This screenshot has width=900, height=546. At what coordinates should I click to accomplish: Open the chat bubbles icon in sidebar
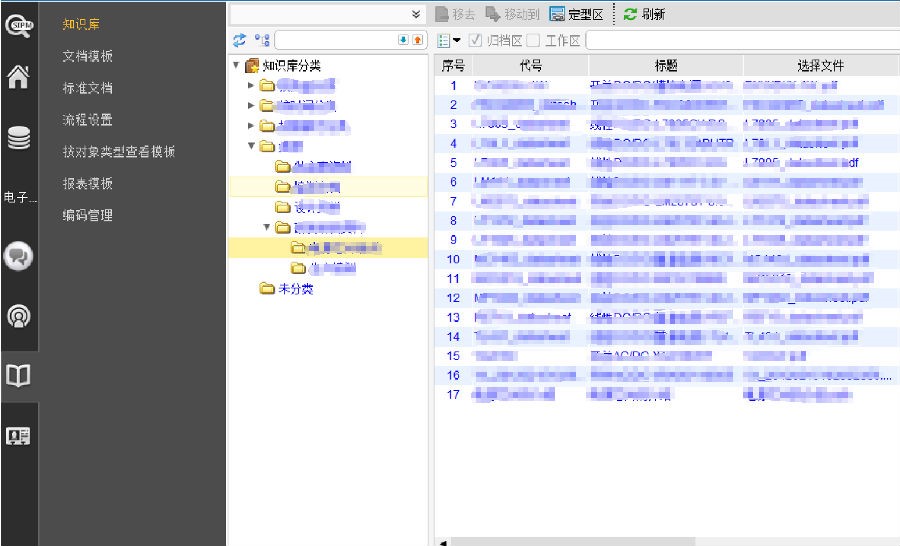[19, 255]
